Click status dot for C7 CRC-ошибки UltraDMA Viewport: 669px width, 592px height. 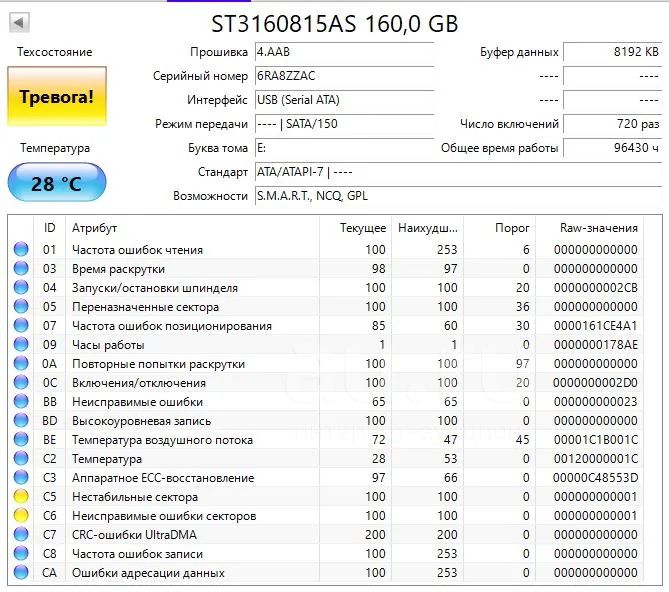pos(21,534)
